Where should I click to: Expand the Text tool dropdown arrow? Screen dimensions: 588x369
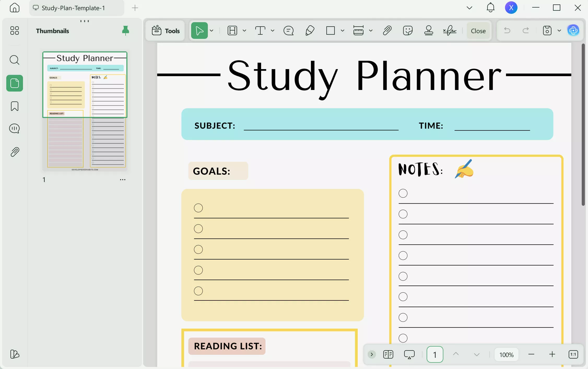(273, 31)
